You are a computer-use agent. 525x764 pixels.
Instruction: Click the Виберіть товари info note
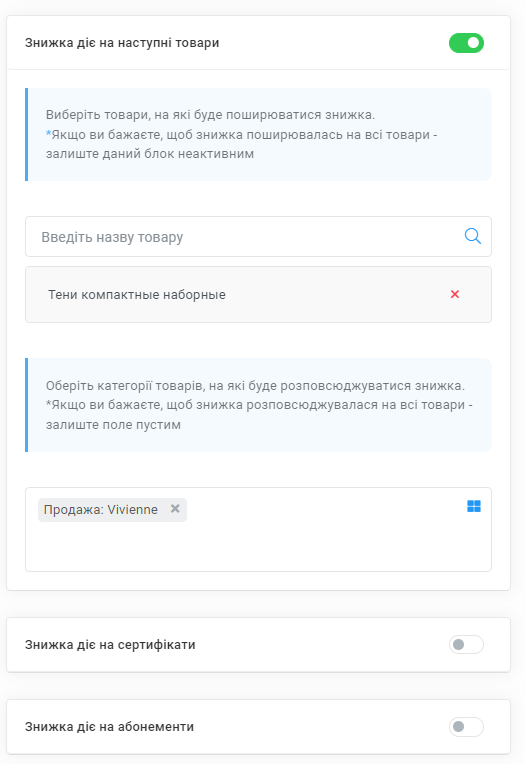click(x=258, y=134)
